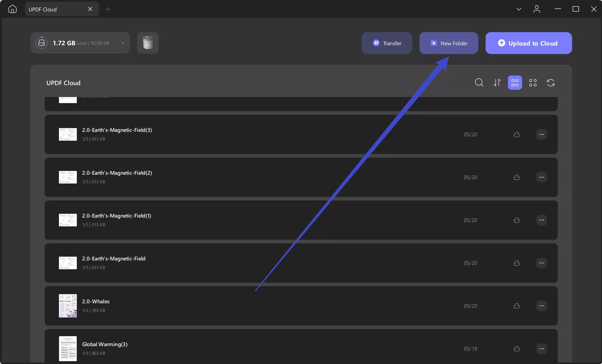The image size is (602, 364).
Task: Refresh the cloud file list
Action: 550,82
